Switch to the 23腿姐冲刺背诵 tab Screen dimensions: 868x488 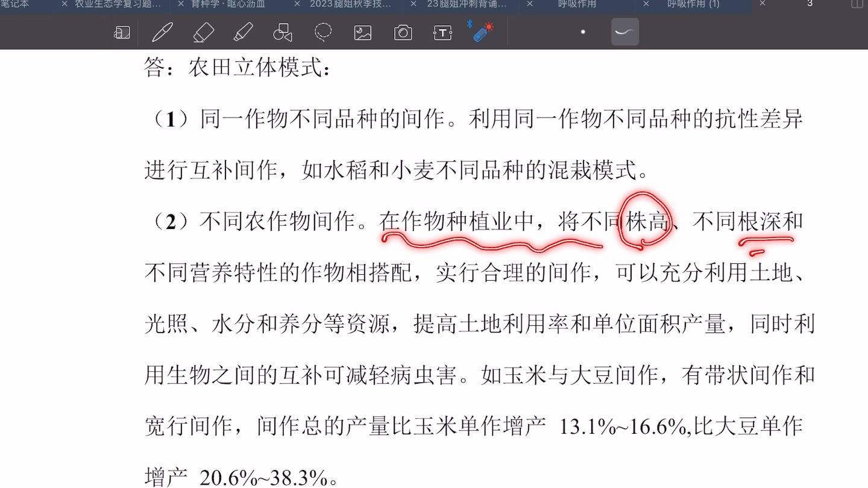pos(467,4)
